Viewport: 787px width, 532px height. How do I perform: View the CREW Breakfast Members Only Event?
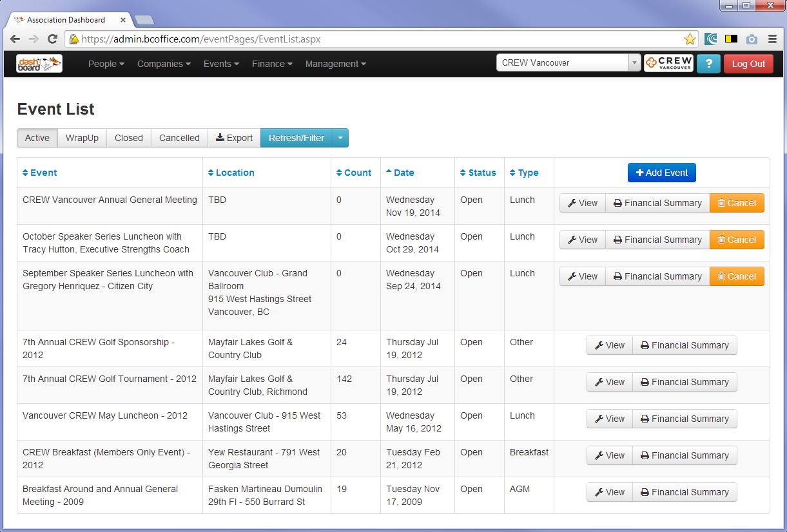[610, 455]
